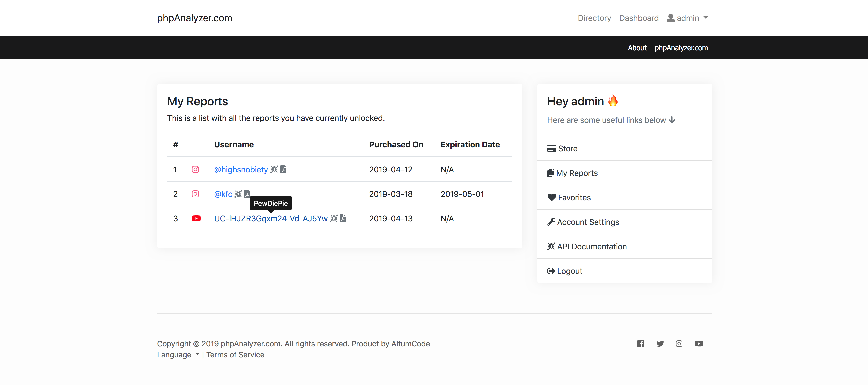Click API icon beside UC-lHJZR3Gqxm24 report
Screen dimensions: 868x385
(333, 218)
